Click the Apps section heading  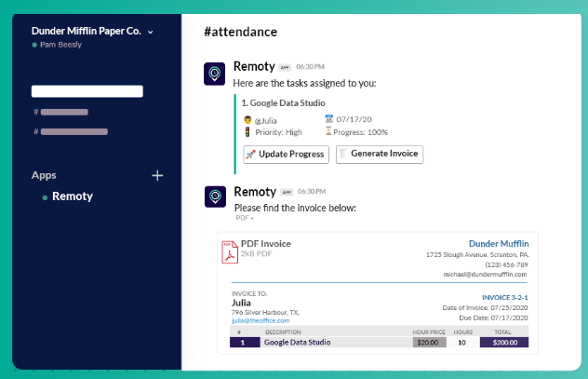44,175
